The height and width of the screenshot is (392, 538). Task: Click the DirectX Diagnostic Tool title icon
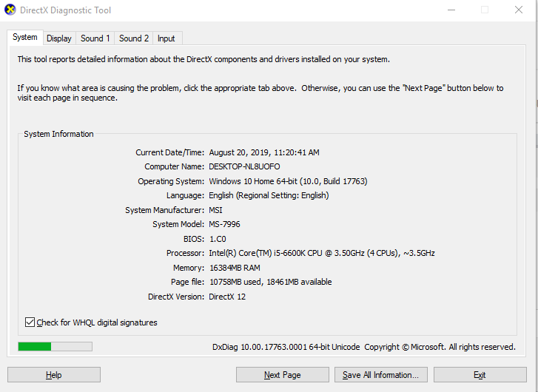tap(10, 10)
